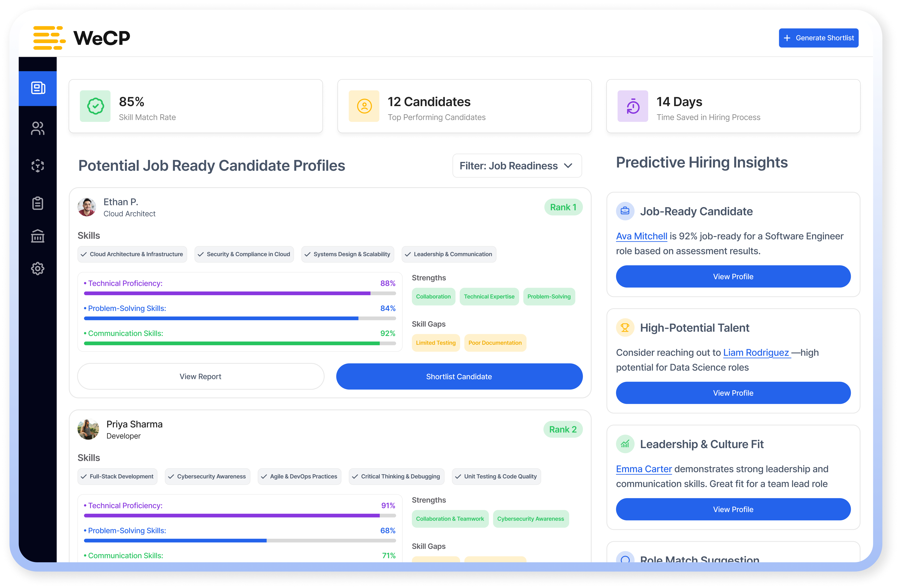Click Shortlist Candidate for Ethan P.
The height and width of the screenshot is (588, 899).
459,376
